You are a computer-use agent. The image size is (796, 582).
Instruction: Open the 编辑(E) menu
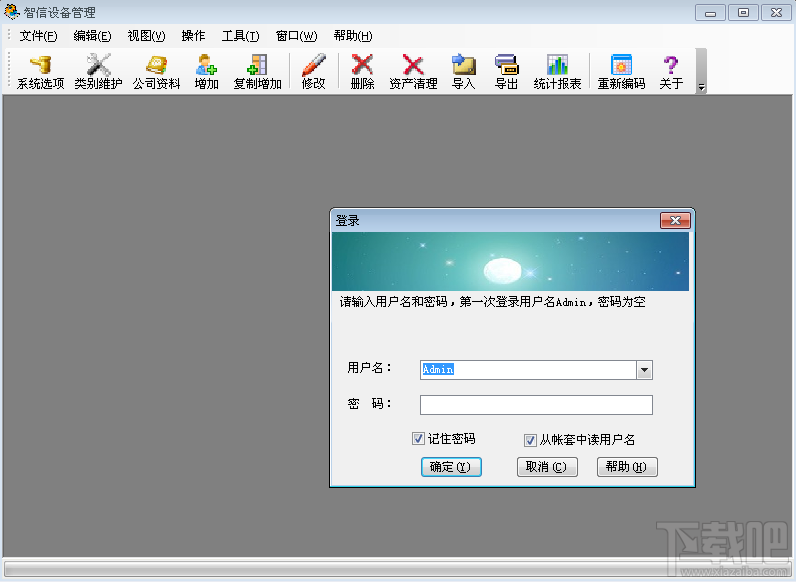pos(92,36)
